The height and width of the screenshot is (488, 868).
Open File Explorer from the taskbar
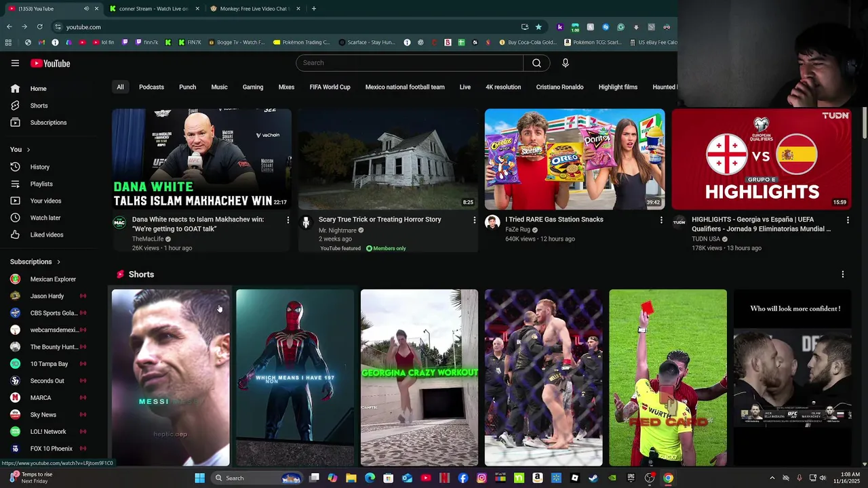(351, 478)
